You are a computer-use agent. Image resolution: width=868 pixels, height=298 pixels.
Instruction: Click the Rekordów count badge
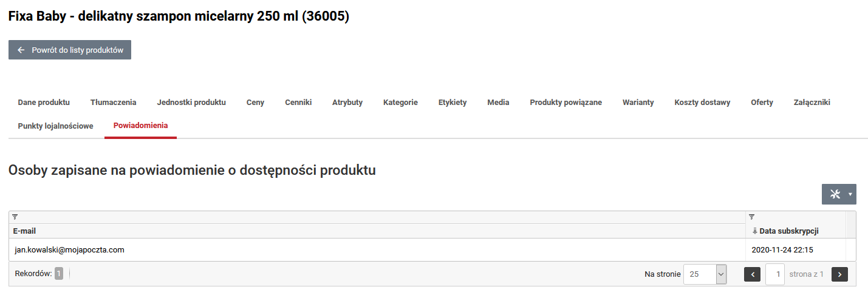[59, 274]
